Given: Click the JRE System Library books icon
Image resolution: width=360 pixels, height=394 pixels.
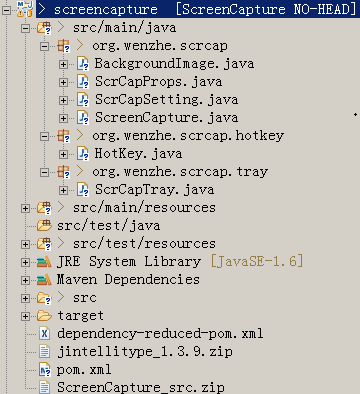Looking at the screenshot, I should [x=44, y=262].
